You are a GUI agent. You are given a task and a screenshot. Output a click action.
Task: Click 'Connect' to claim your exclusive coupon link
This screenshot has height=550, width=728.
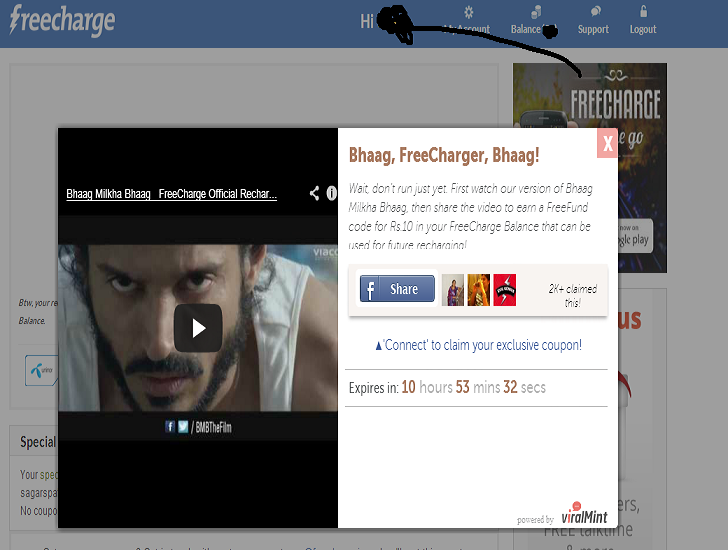point(478,345)
